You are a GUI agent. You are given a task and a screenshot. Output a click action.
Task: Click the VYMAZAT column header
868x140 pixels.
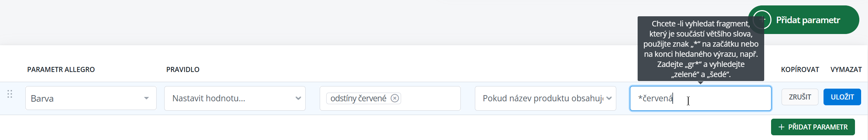coord(846,69)
